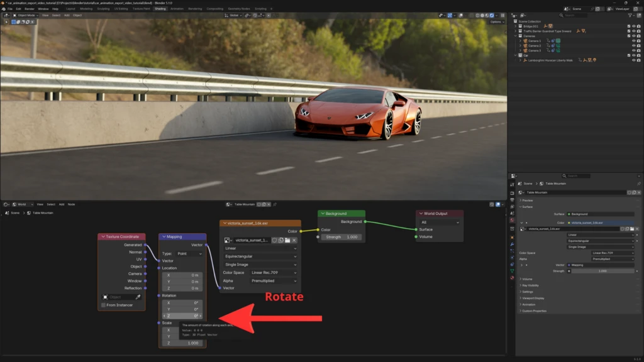Adjust Strength slider in World properties

pos(602,271)
